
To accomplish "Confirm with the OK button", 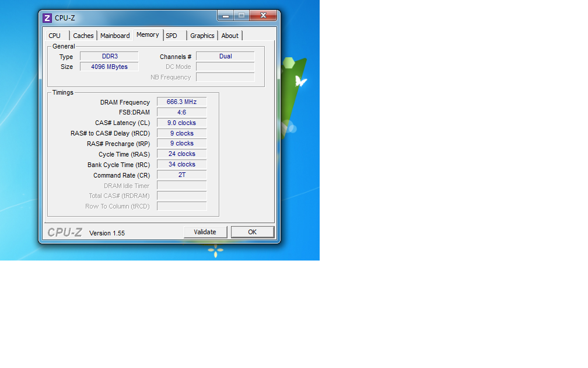I will tap(253, 232).
